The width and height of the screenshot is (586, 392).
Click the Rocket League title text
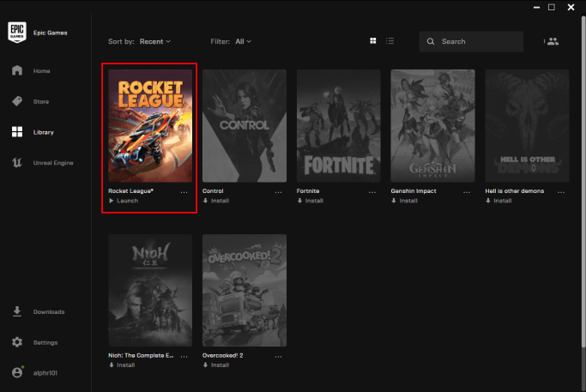tap(130, 191)
